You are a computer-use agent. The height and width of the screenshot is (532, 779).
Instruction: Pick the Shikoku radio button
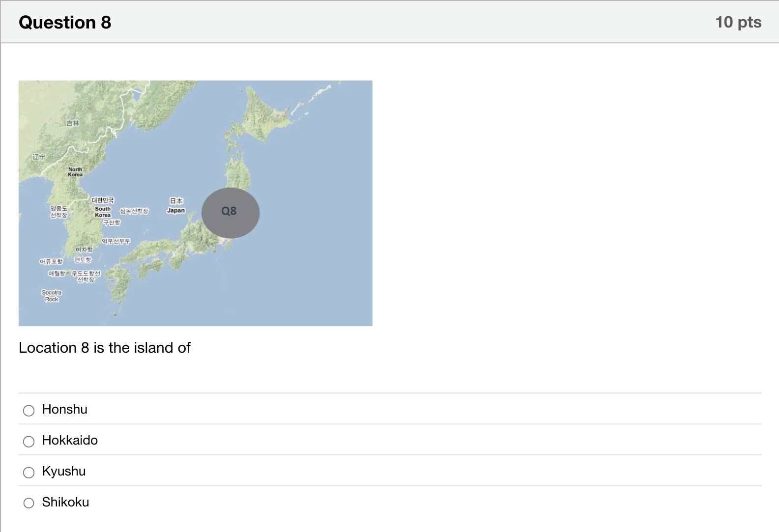[29, 503]
